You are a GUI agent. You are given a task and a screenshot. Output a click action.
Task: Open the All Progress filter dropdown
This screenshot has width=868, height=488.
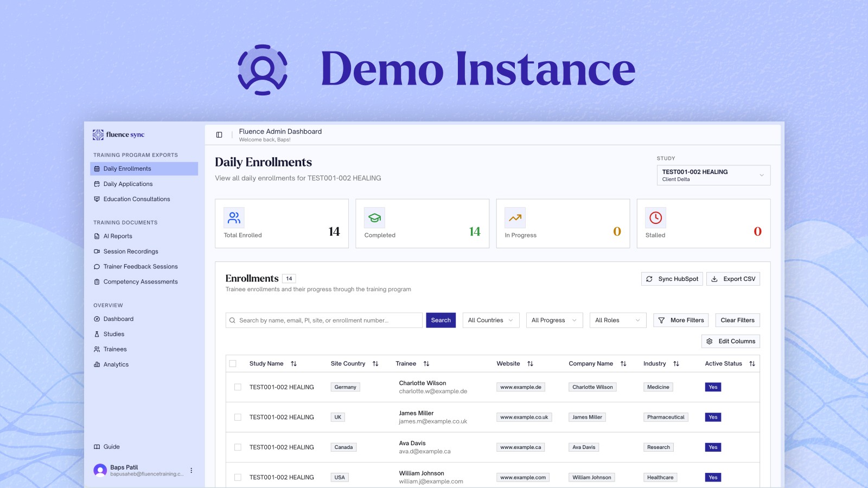tap(554, 320)
